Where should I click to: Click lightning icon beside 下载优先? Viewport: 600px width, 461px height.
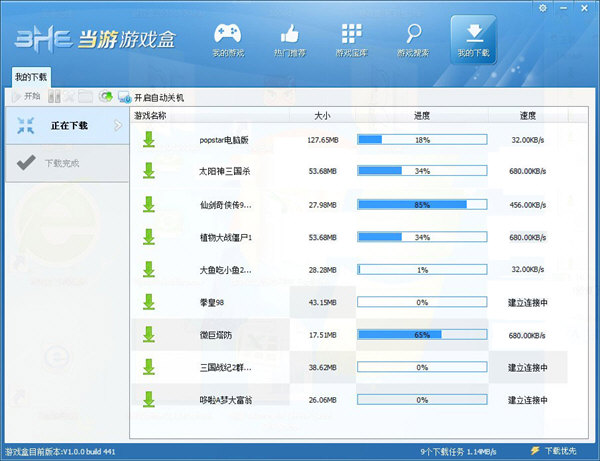tap(535, 451)
